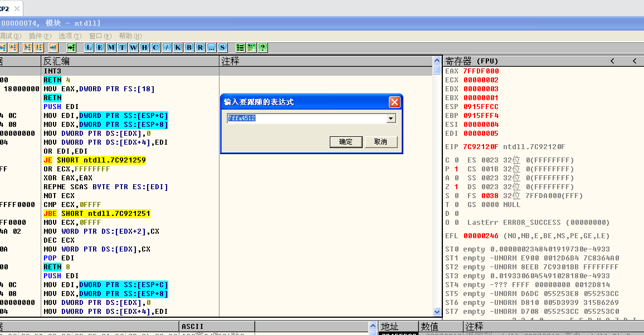This screenshot has height=335, width=644.
Task: Click the S source toolbar button
Action: [x=222, y=47]
